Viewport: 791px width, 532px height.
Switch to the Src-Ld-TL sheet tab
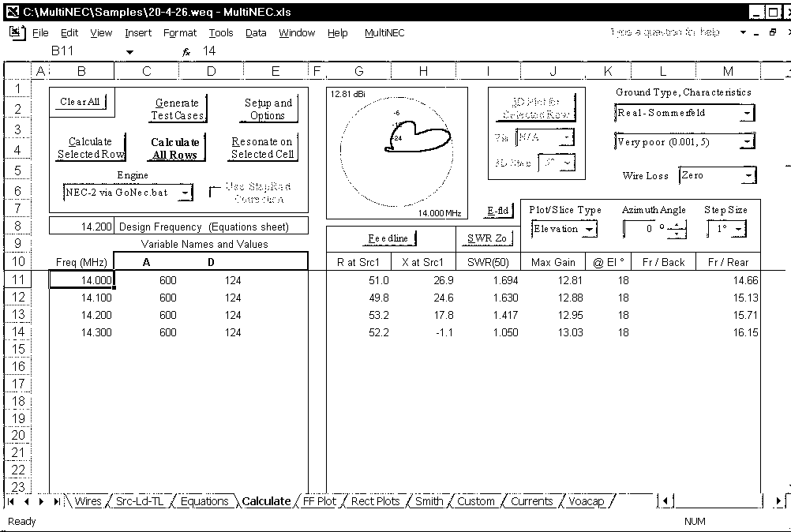click(x=140, y=501)
